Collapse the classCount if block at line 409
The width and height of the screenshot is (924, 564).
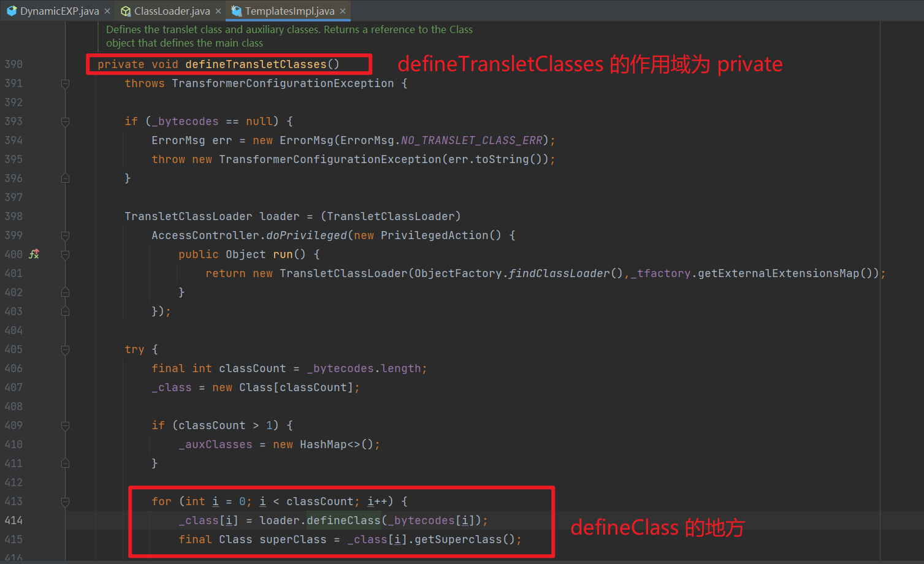click(65, 425)
